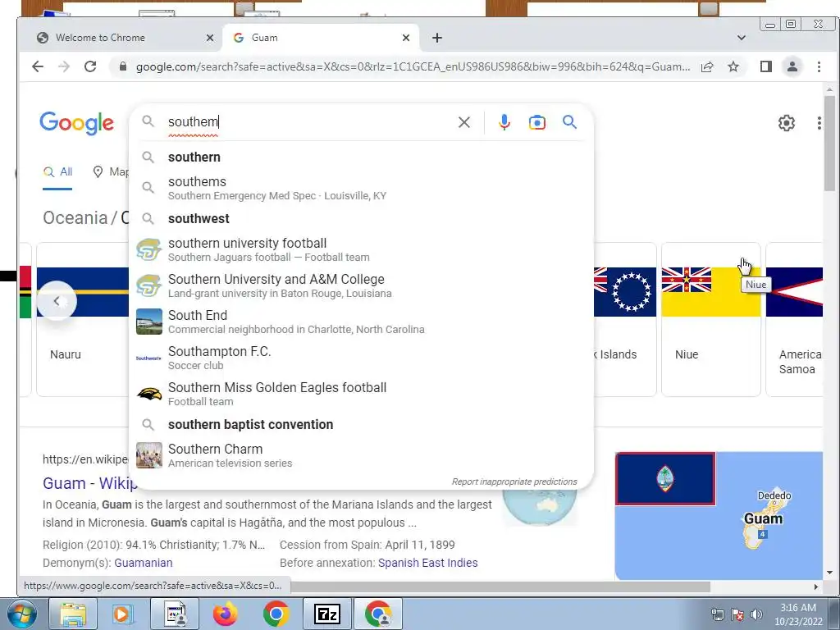Open Guamanian demonym link
840x630 pixels.
click(143, 563)
